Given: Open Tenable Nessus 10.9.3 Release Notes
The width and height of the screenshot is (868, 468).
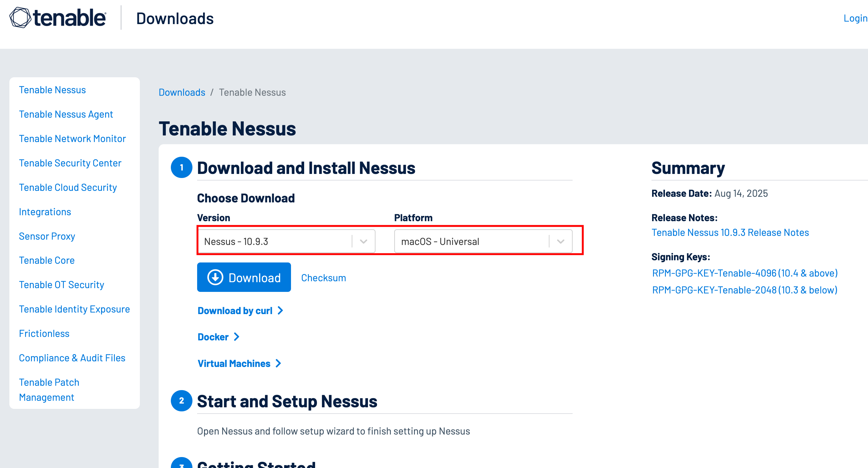Looking at the screenshot, I should click(x=730, y=232).
